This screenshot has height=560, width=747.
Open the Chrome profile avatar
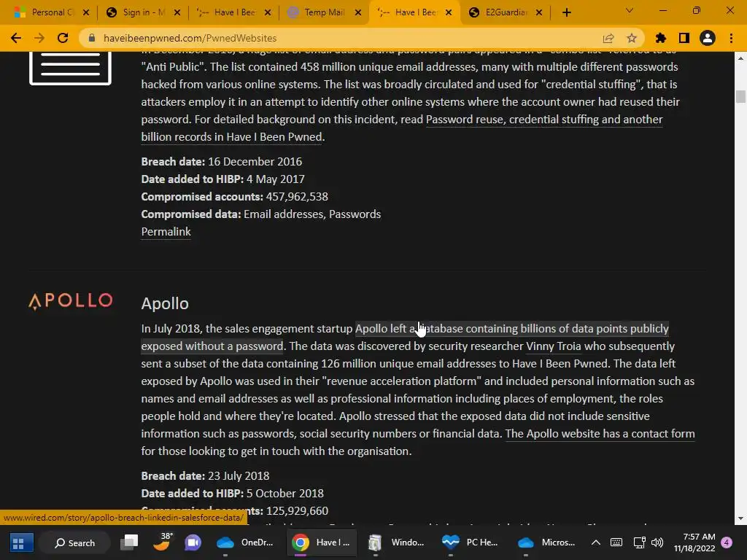[x=708, y=38]
